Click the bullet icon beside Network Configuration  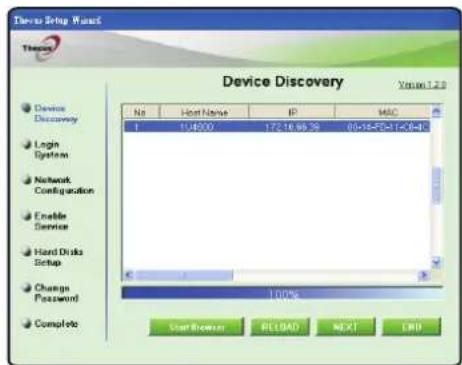(26, 180)
